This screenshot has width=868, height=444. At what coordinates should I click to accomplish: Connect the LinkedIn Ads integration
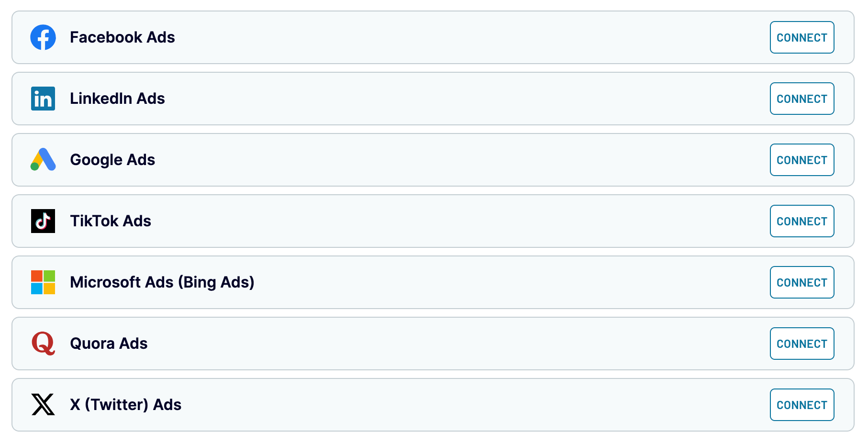(802, 99)
